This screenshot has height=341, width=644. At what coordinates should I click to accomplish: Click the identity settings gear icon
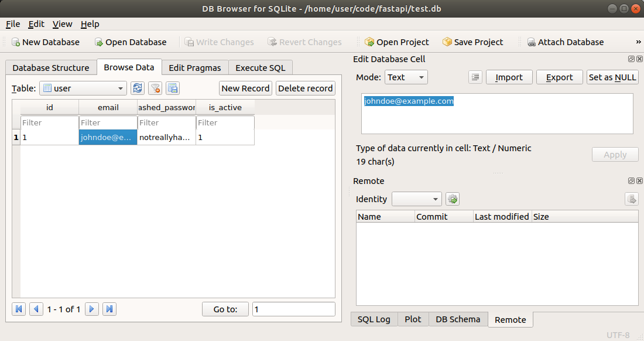pyautogui.click(x=453, y=199)
